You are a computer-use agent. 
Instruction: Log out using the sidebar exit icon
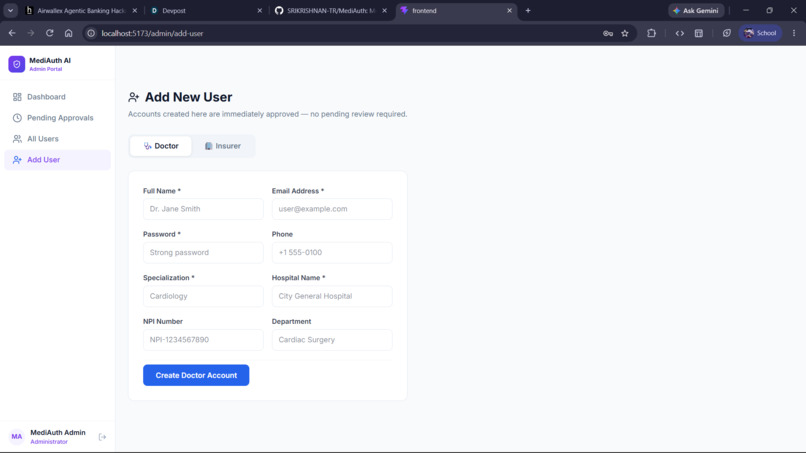(102, 437)
